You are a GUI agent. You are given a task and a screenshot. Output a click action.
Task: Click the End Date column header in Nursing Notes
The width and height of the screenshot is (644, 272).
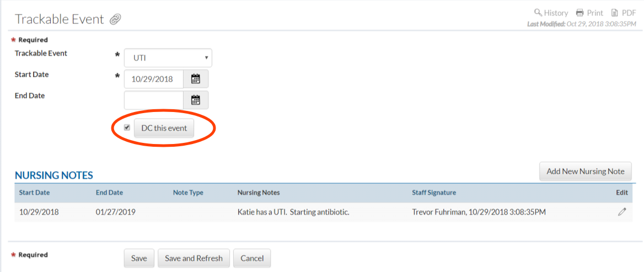pyautogui.click(x=109, y=193)
